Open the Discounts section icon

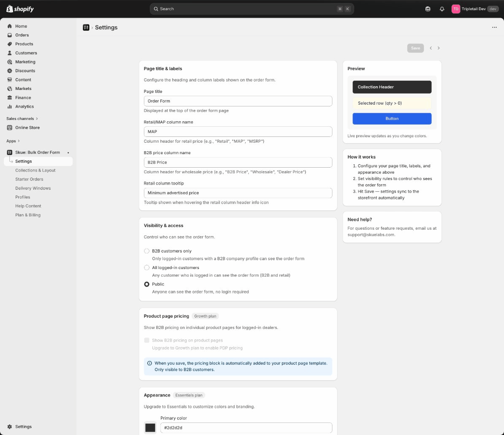9,71
